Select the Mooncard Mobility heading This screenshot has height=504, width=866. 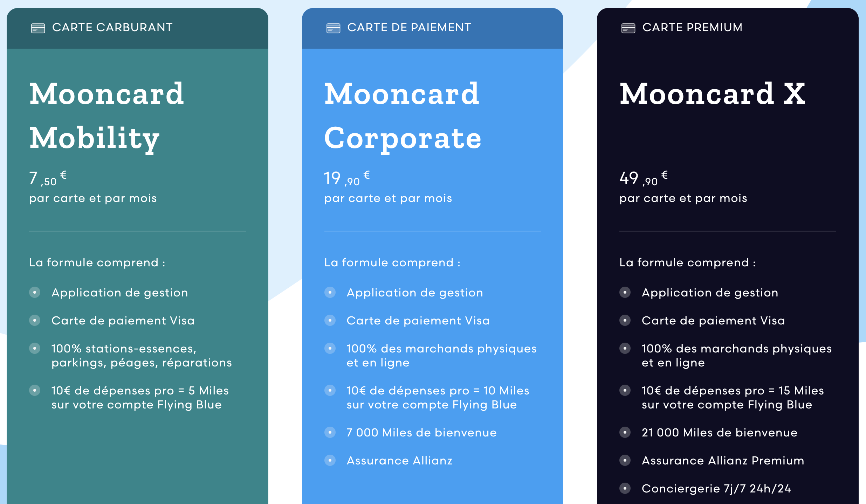click(106, 115)
